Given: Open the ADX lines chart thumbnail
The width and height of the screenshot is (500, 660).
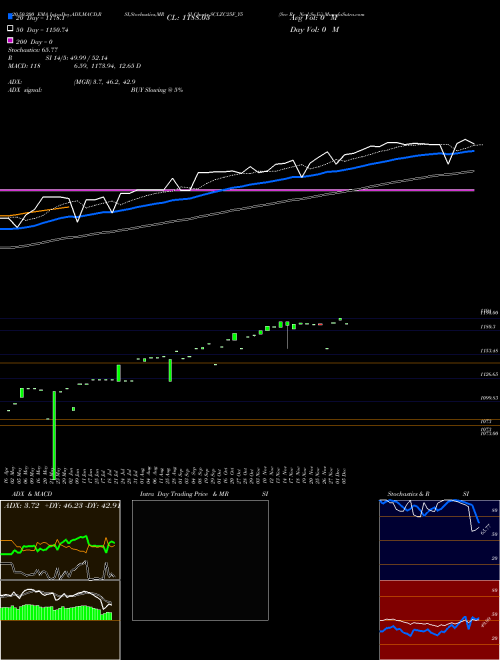Looking at the screenshot, I should coord(60,540).
